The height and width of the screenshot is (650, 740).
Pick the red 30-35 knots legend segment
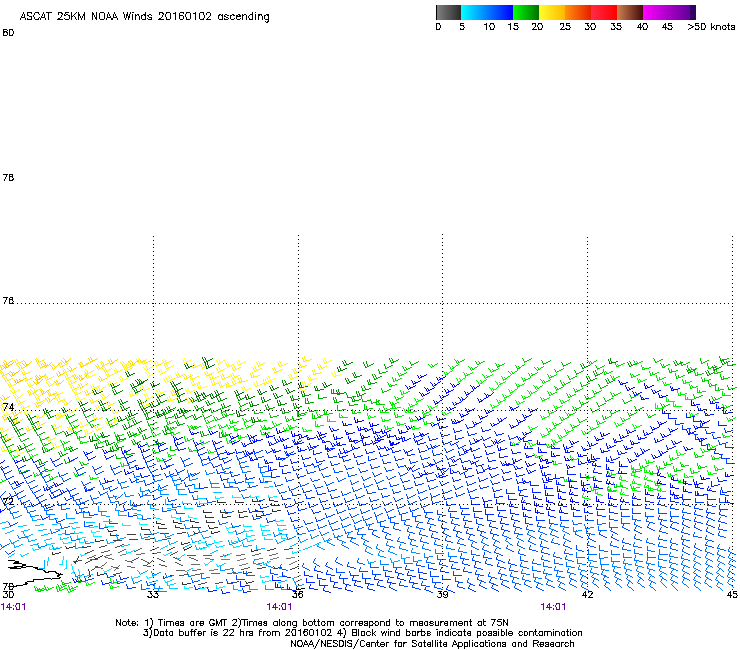pos(604,12)
